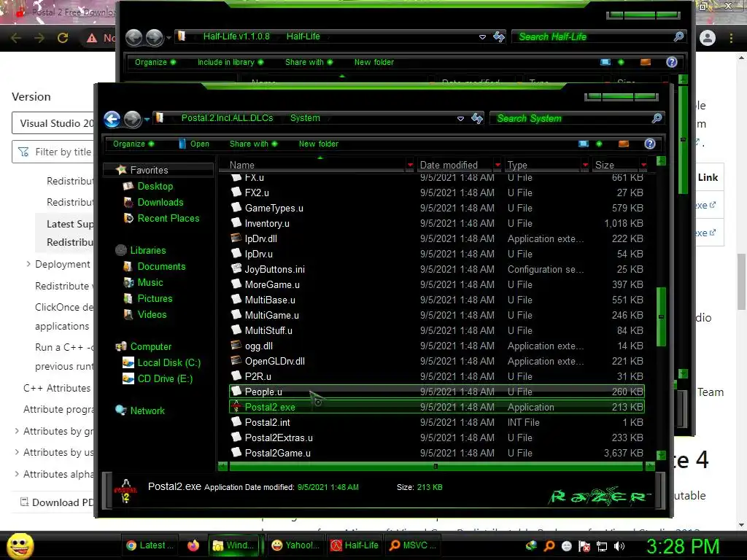Screen dimensions: 747x560
Task: Click Half-Life.v1.1.0.8 breadcrumb in Half-Life window
Action: 236,36
